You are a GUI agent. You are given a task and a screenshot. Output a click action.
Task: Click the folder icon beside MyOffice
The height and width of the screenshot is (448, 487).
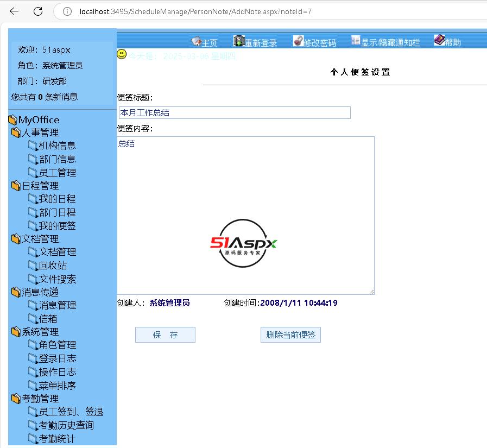(x=12, y=119)
